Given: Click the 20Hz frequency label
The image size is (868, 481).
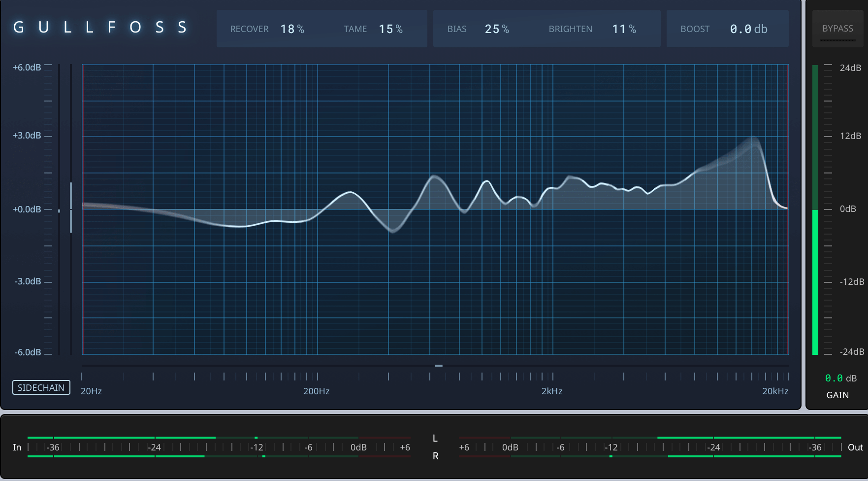Looking at the screenshot, I should click(x=91, y=391).
